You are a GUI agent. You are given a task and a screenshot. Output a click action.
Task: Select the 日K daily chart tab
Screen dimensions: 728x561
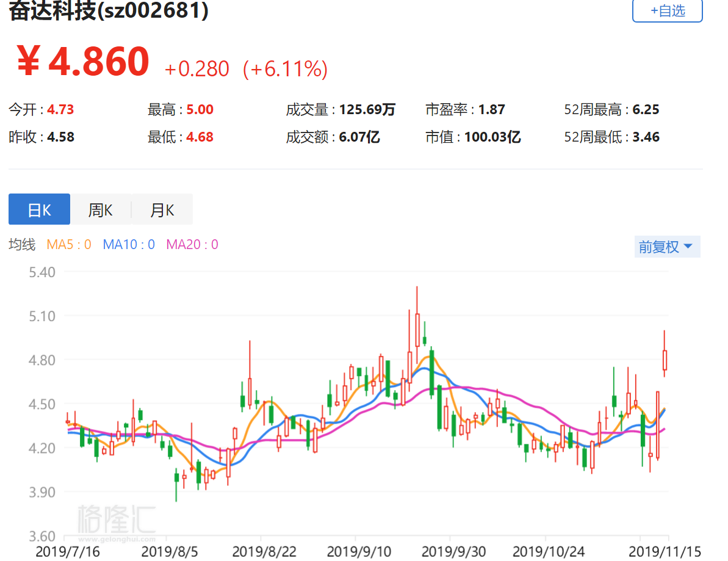coord(40,209)
